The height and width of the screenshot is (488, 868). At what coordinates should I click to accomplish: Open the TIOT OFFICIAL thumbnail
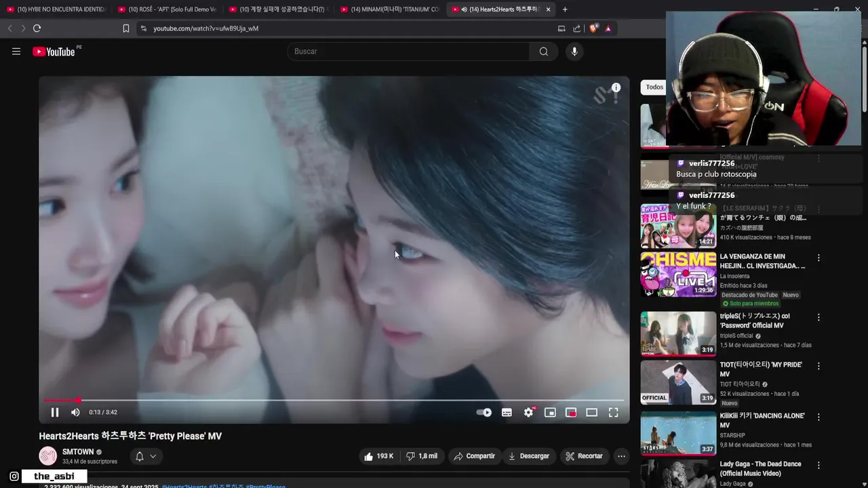click(678, 382)
